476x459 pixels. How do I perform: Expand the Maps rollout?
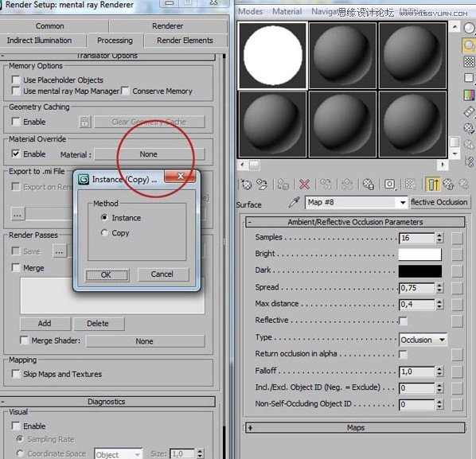tap(355, 428)
